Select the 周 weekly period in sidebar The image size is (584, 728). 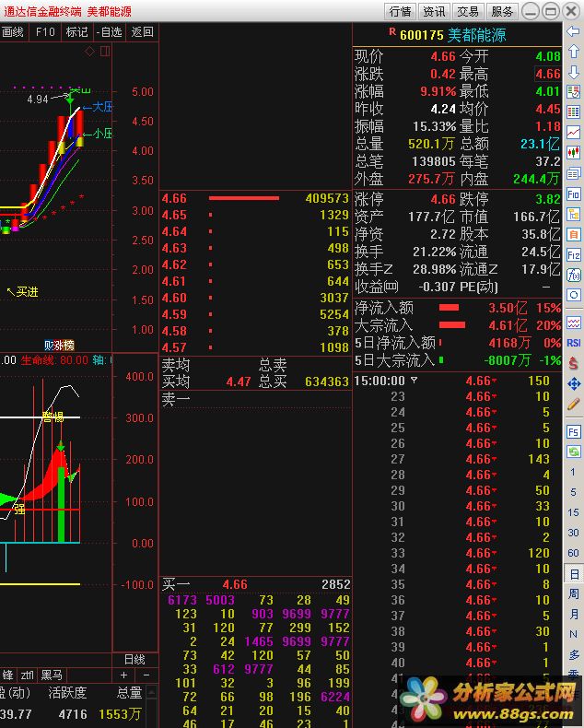(573, 593)
